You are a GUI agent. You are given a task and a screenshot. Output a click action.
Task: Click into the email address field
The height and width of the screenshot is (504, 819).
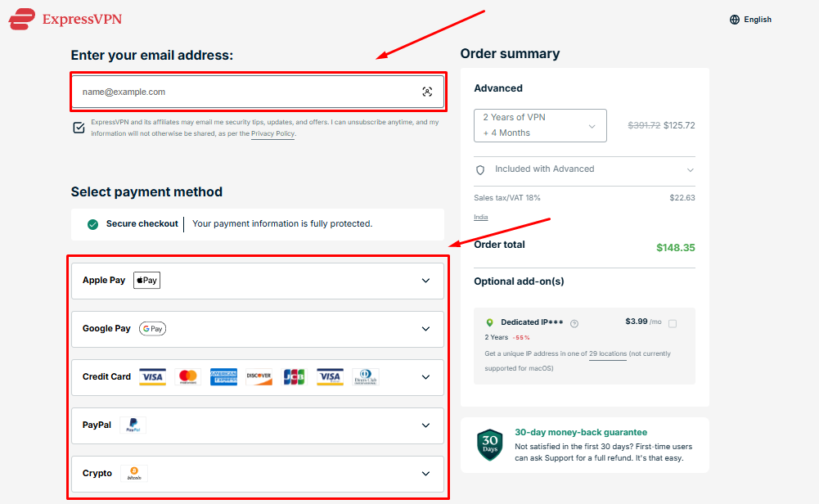[245, 92]
